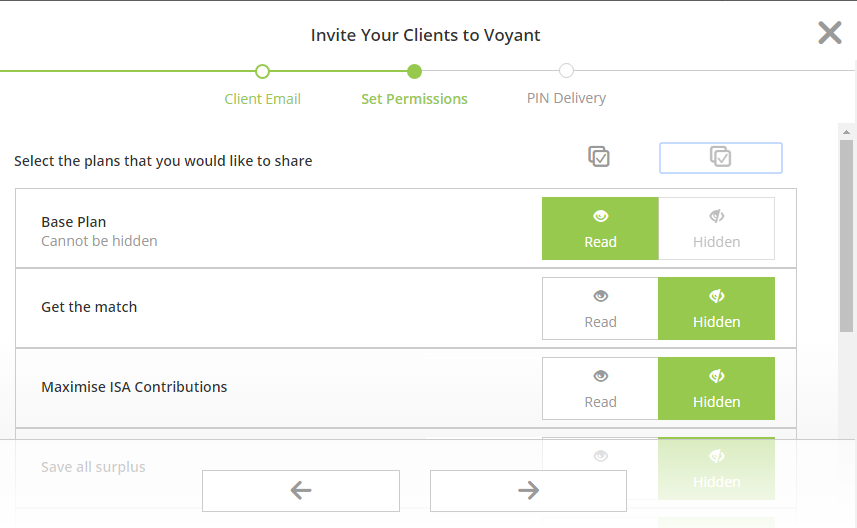Viewport: 857px width, 528px height.
Task: Click the vertical scrollbar thumb
Action: coord(847,236)
